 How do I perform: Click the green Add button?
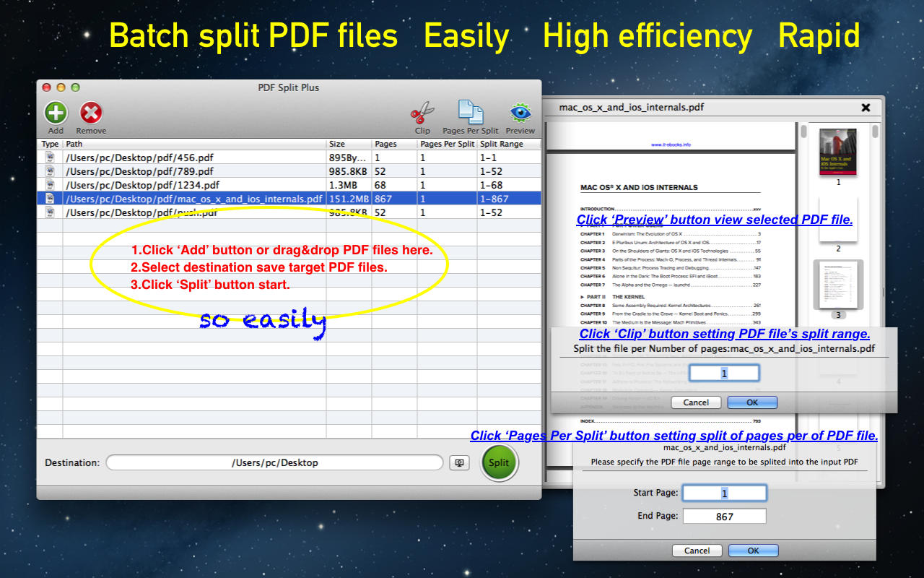(x=56, y=113)
